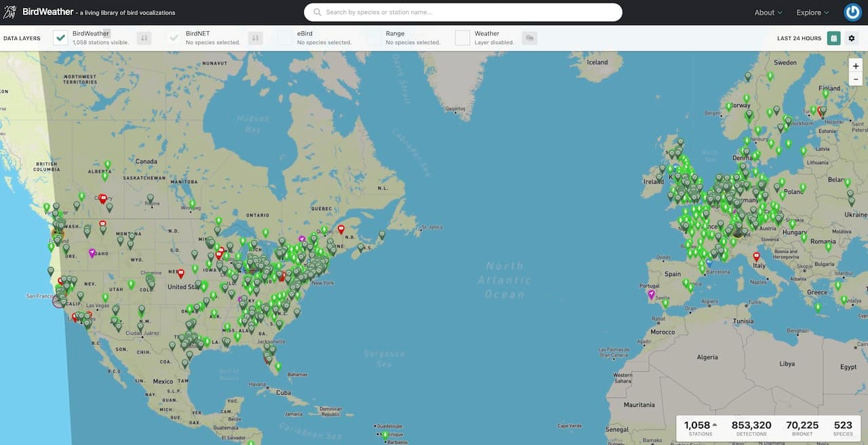Select the purple station marker in Portugal

652,294
